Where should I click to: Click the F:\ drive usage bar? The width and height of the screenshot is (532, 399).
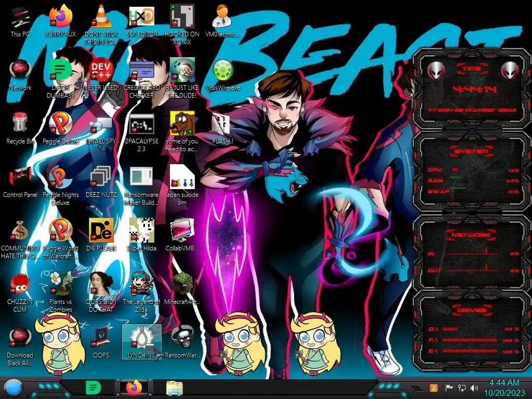pyautogui.click(x=470, y=340)
